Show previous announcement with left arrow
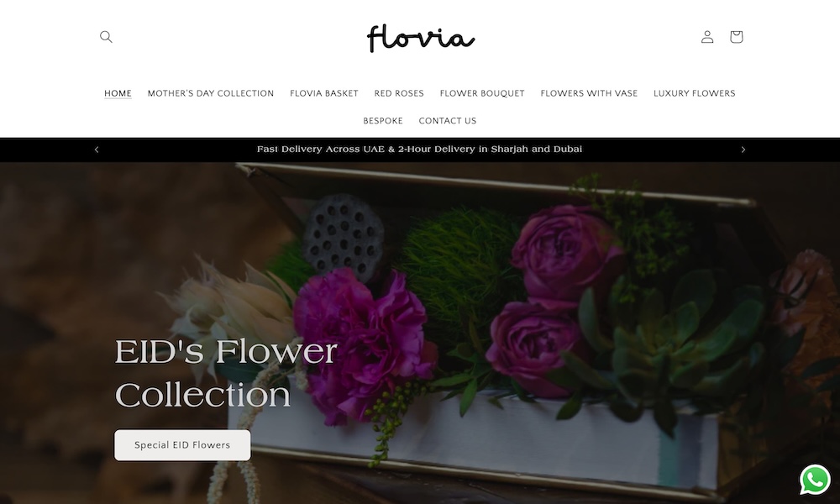The width and height of the screenshot is (840, 504). click(x=97, y=150)
